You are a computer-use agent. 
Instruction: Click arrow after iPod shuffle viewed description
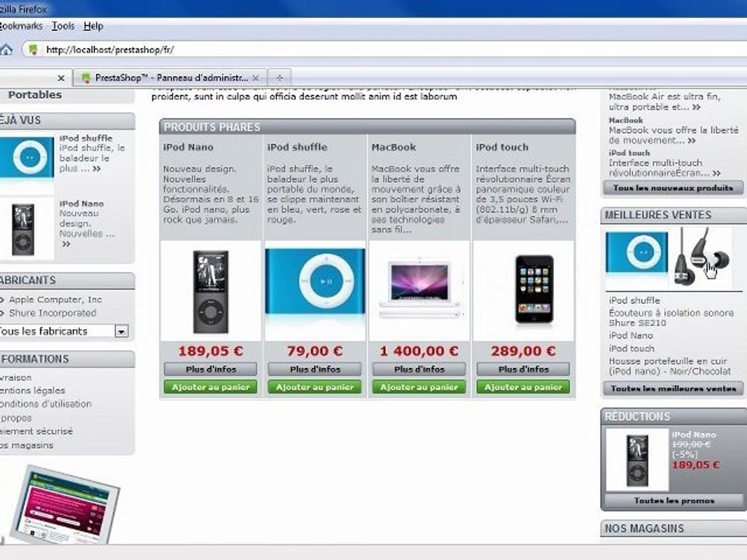[96, 169]
